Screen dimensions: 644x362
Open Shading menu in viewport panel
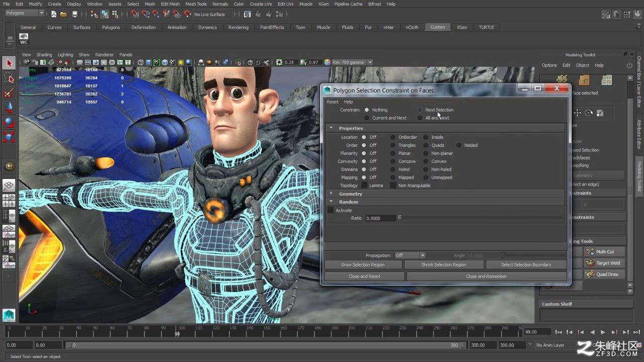click(x=44, y=54)
